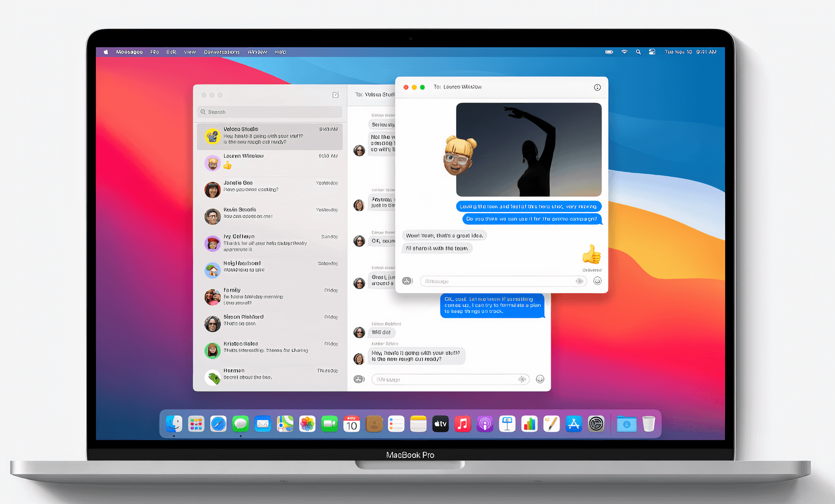Open the info button in front conversation window
Viewport: 835px width, 504px height.
597,87
